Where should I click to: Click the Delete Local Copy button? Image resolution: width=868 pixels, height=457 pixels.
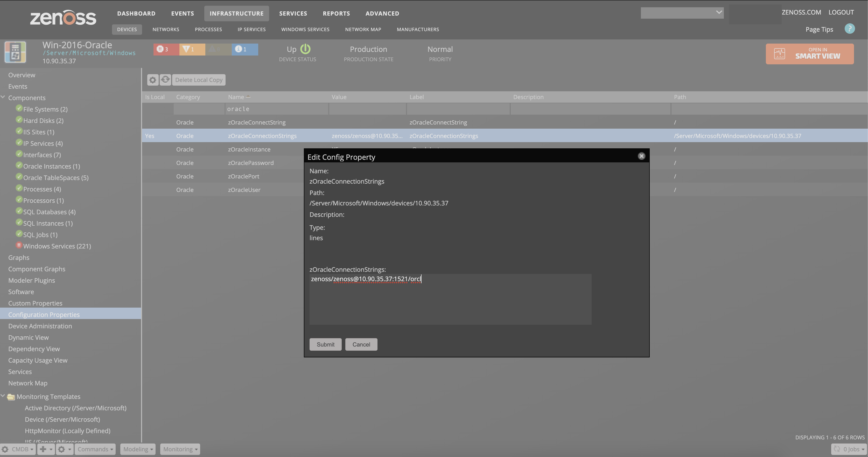point(199,80)
